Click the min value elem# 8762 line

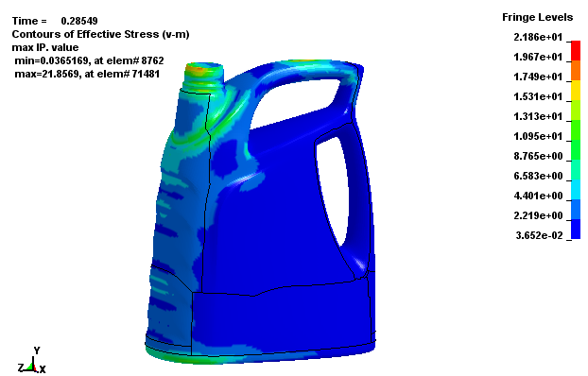tap(89, 60)
